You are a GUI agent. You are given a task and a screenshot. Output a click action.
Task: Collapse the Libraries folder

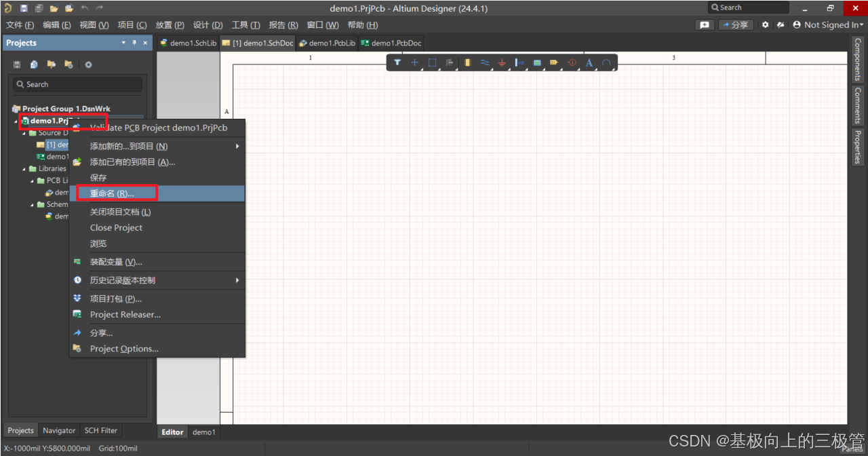point(24,169)
